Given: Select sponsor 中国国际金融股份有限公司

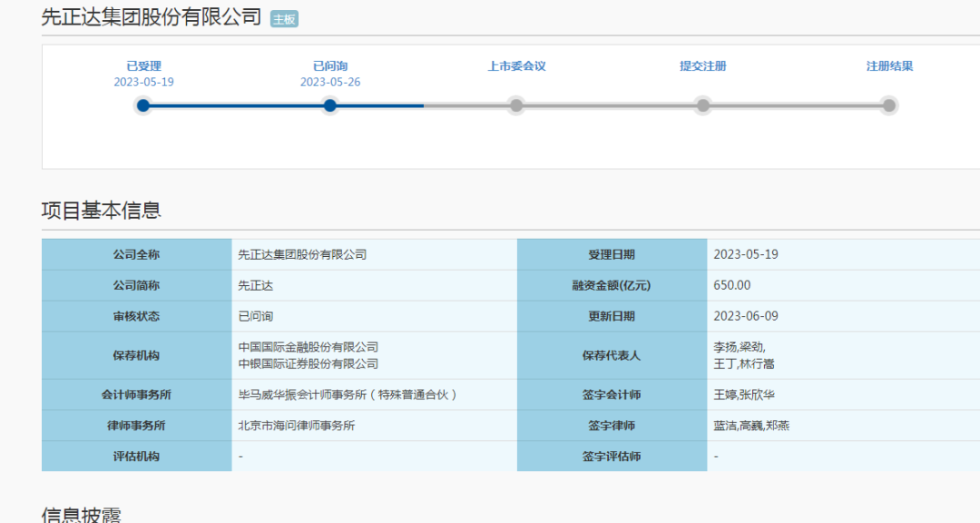Looking at the screenshot, I should pos(309,347).
